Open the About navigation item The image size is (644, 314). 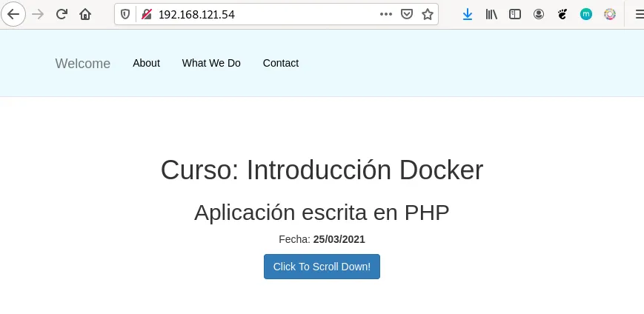click(x=146, y=63)
